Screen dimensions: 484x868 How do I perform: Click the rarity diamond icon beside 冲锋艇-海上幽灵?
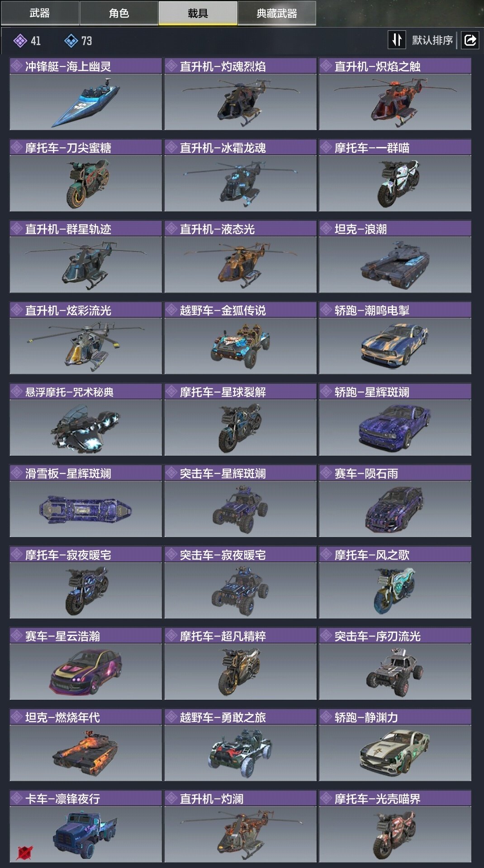coord(17,66)
